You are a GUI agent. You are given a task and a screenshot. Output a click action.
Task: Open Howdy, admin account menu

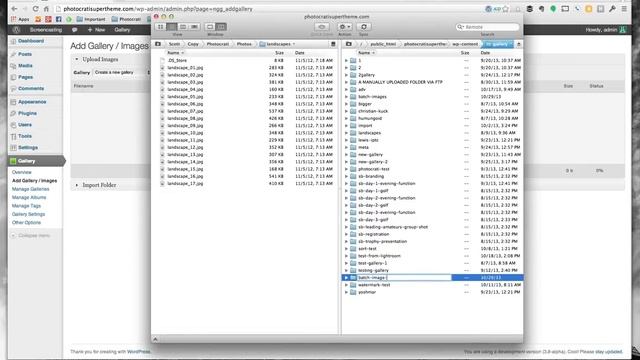606,30
